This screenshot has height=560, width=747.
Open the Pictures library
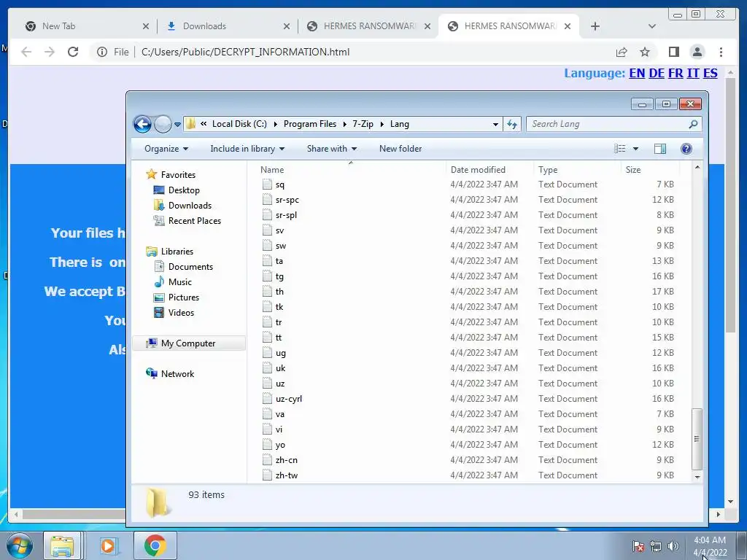pos(183,297)
